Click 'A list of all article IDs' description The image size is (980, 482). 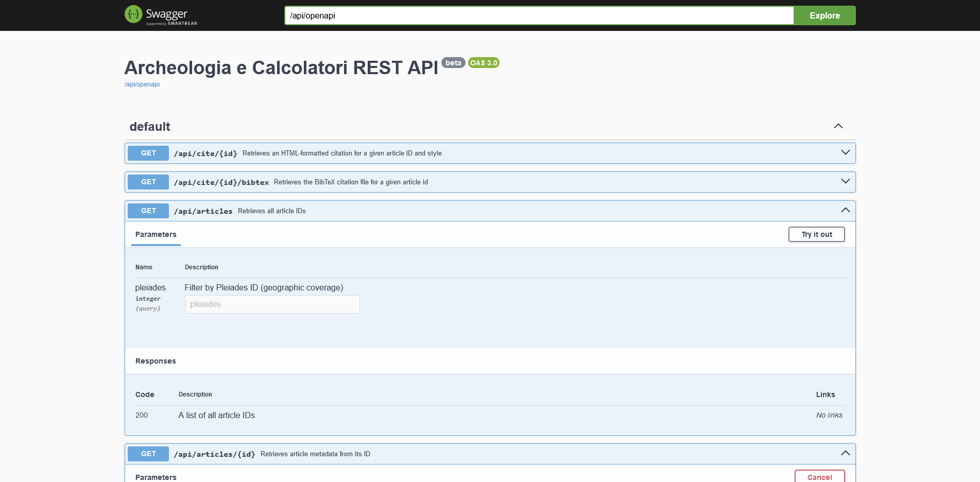[217, 415]
